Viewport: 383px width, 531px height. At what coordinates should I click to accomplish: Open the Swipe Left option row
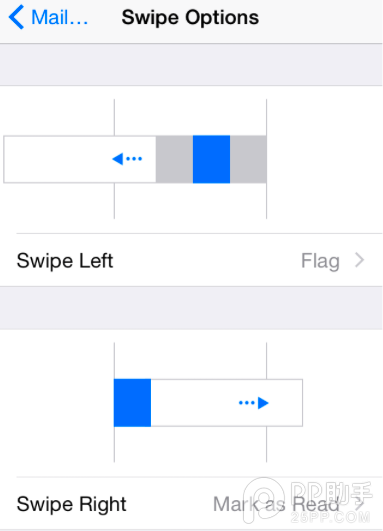tap(191, 260)
